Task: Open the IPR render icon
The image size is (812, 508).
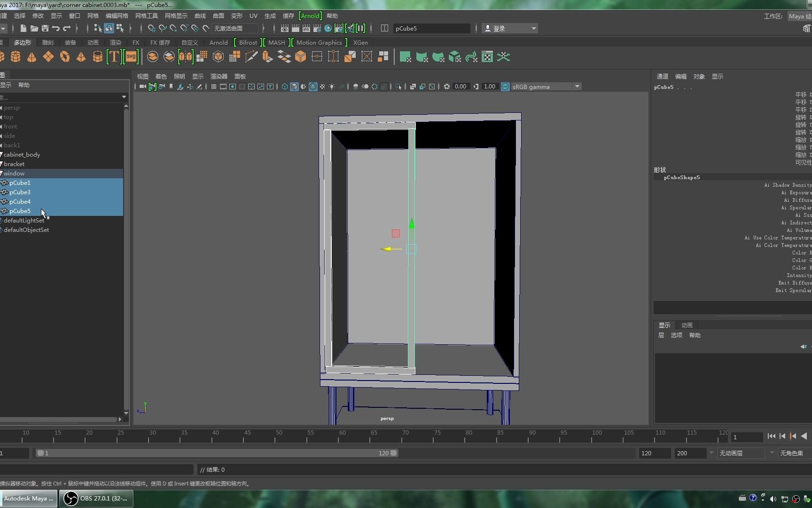Action: pyautogui.click(x=306, y=28)
